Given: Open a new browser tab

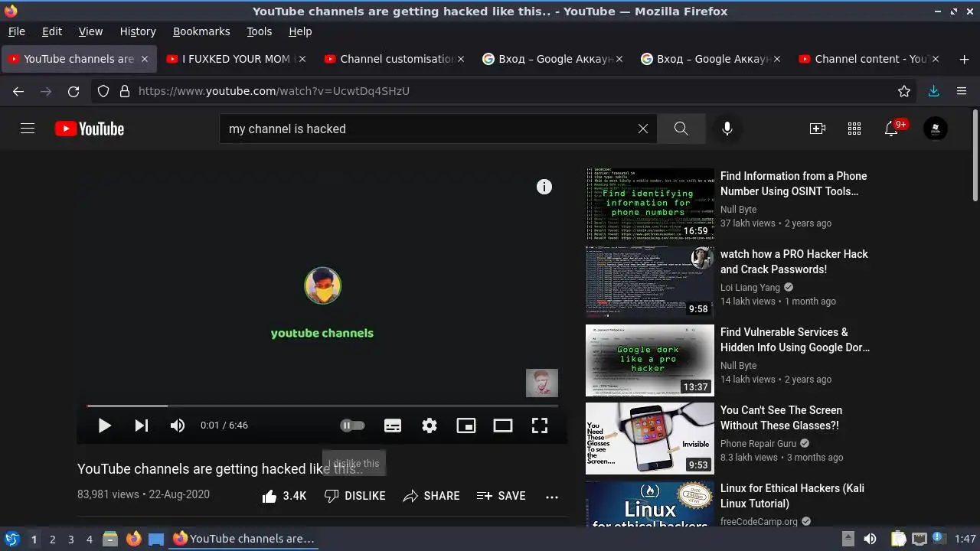Looking at the screenshot, I should 964,59.
